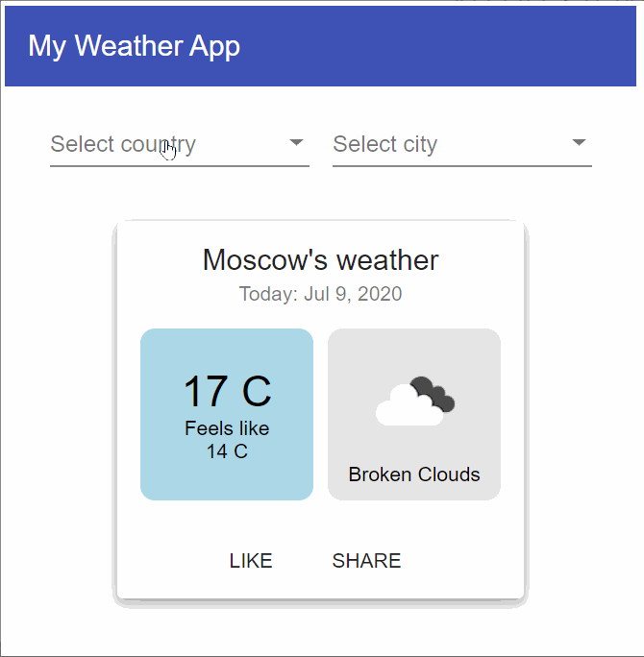Select the Moscow's weather heading

coord(320,259)
